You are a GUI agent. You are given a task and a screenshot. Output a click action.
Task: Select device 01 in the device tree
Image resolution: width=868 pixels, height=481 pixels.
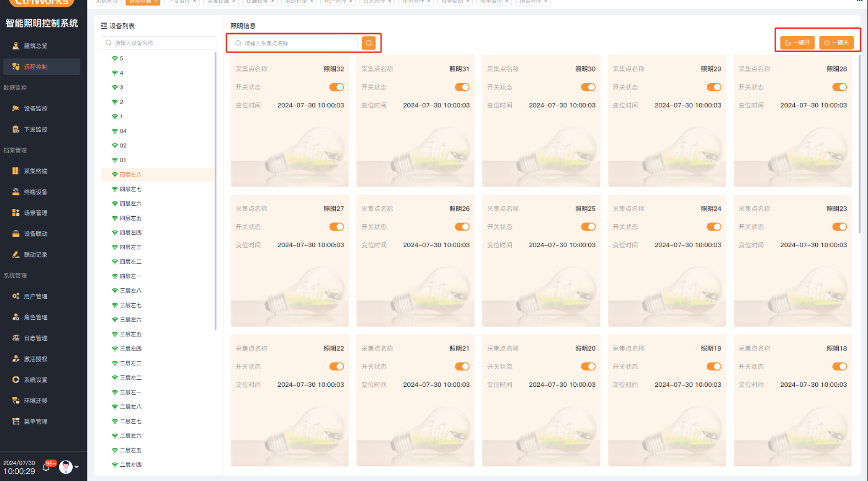point(123,160)
